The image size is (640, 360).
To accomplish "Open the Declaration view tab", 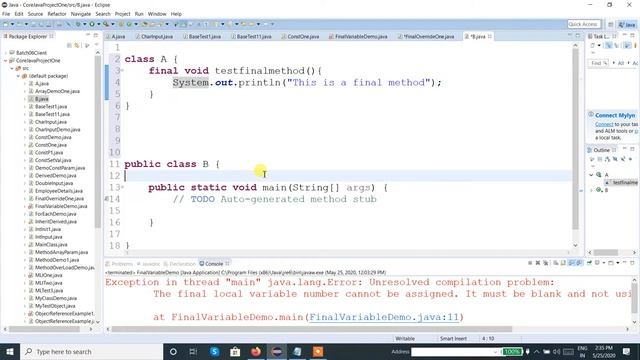I will tap(180, 264).
